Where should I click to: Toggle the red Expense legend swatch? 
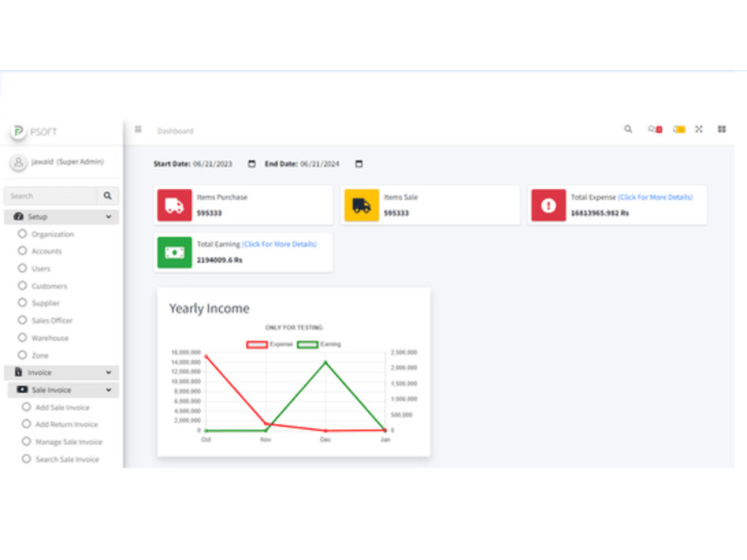257,344
